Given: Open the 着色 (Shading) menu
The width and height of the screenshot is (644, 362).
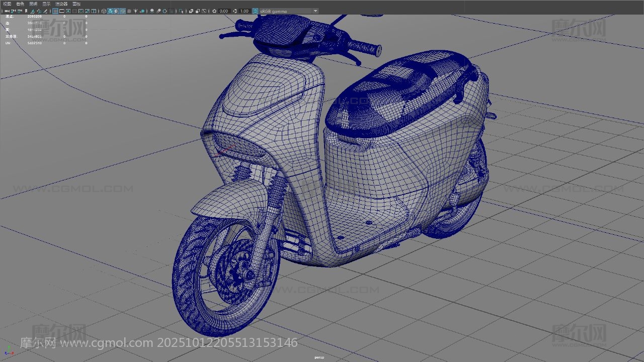Looking at the screenshot, I should click(x=20, y=4).
